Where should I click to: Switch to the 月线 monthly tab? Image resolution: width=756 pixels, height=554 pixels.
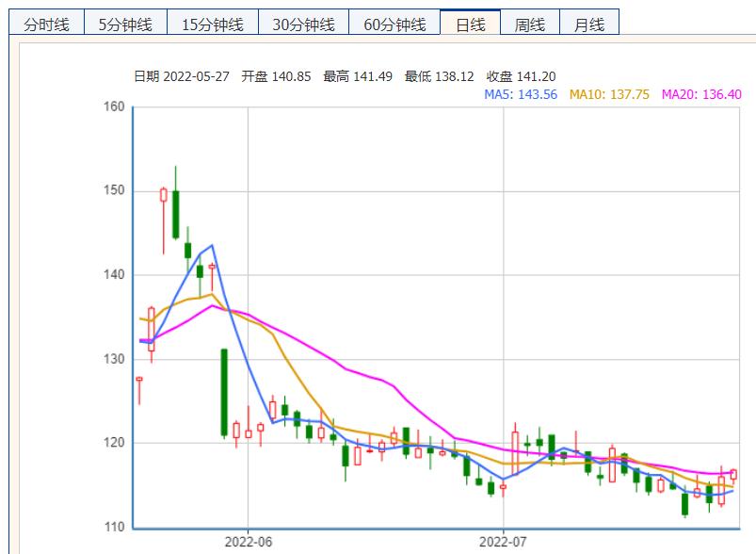click(588, 24)
